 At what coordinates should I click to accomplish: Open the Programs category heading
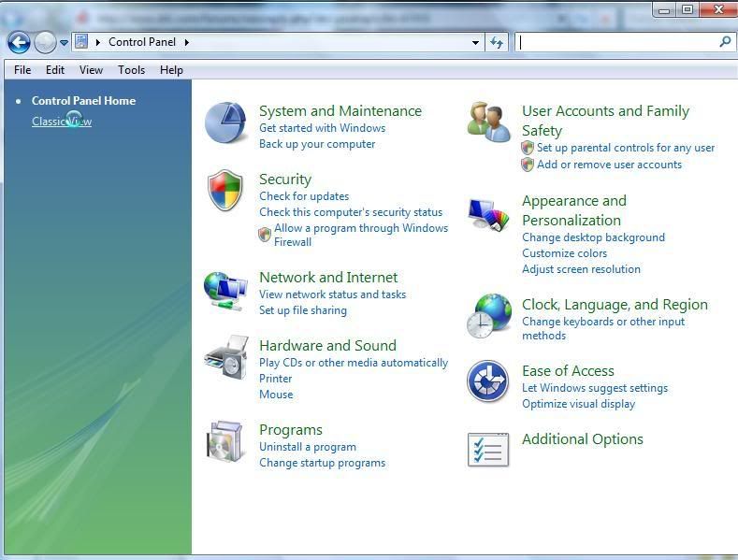point(291,430)
